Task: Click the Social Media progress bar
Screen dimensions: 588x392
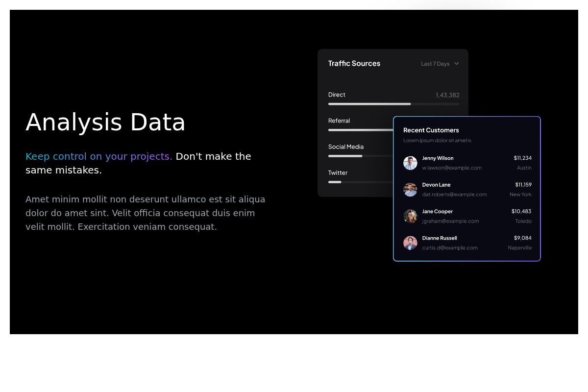Action: pos(360,156)
